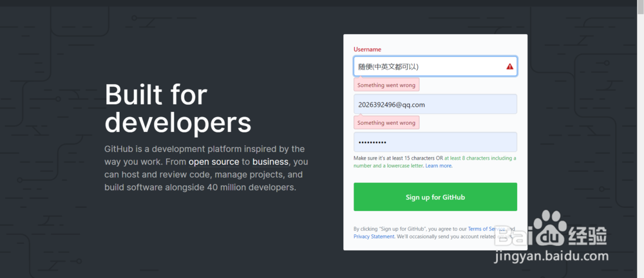Click the Something went wrong message under email
644x278 pixels.
(x=386, y=123)
